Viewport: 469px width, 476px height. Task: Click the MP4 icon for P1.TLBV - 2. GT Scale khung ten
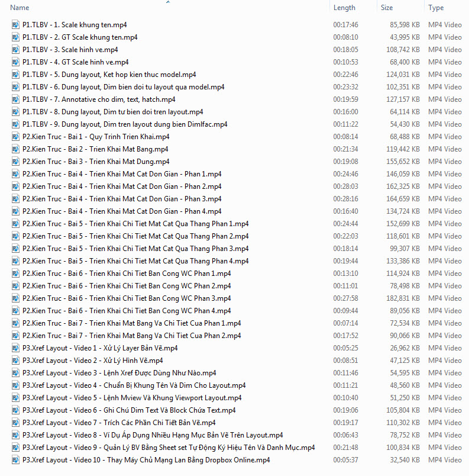pos(15,37)
